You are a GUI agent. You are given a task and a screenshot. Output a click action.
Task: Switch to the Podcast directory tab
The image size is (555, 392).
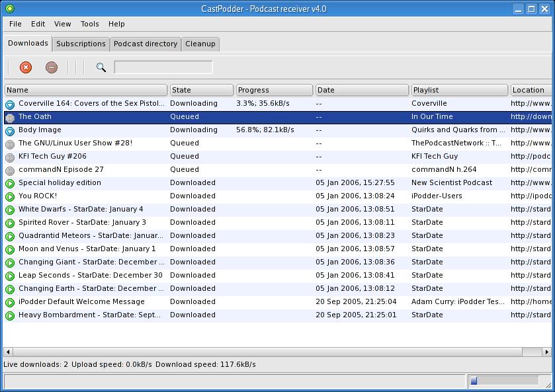point(146,44)
